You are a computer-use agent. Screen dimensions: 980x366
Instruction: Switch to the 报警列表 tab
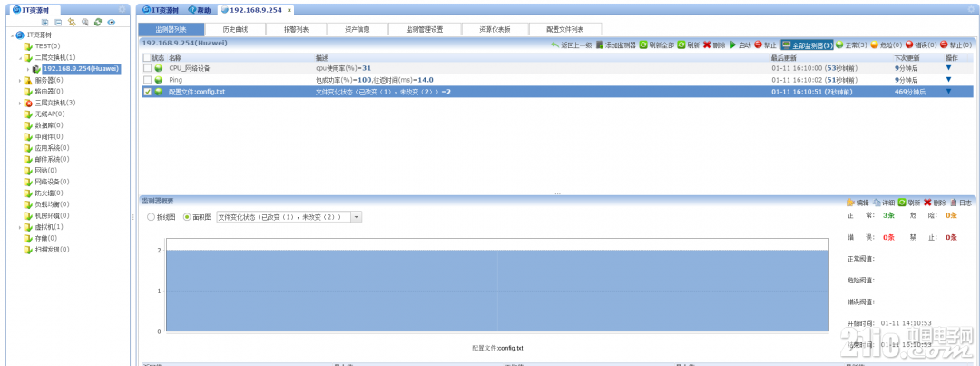click(x=296, y=29)
